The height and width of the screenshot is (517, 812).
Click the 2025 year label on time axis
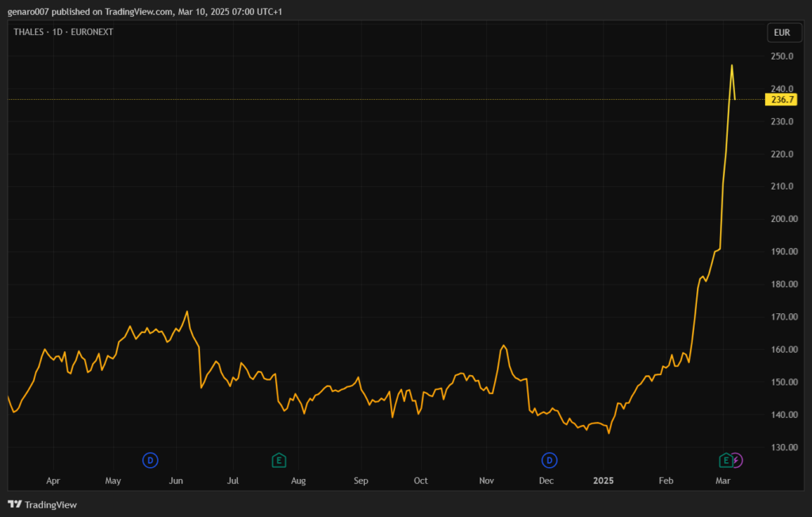click(x=603, y=481)
